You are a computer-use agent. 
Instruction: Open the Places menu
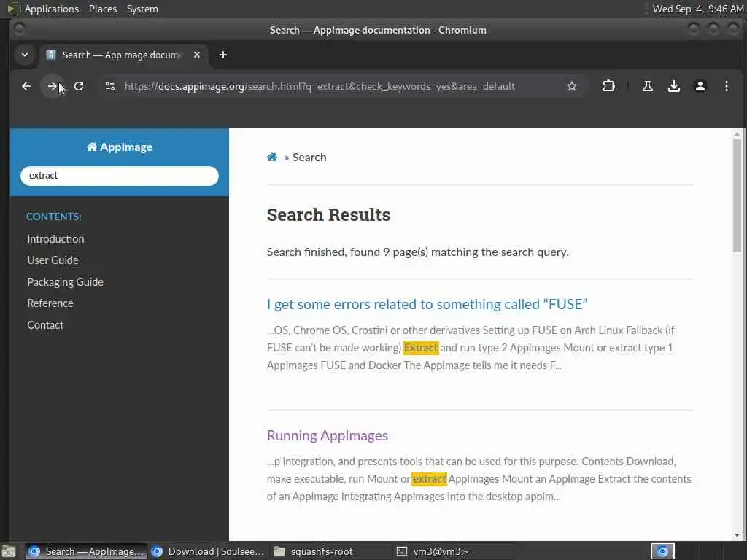pos(103,9)
